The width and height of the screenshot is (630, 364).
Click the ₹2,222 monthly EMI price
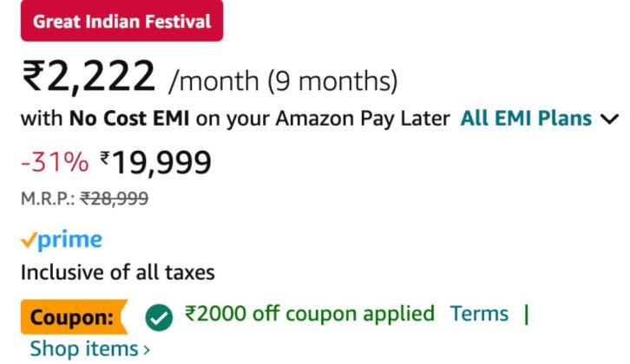[x=89, y=76]
